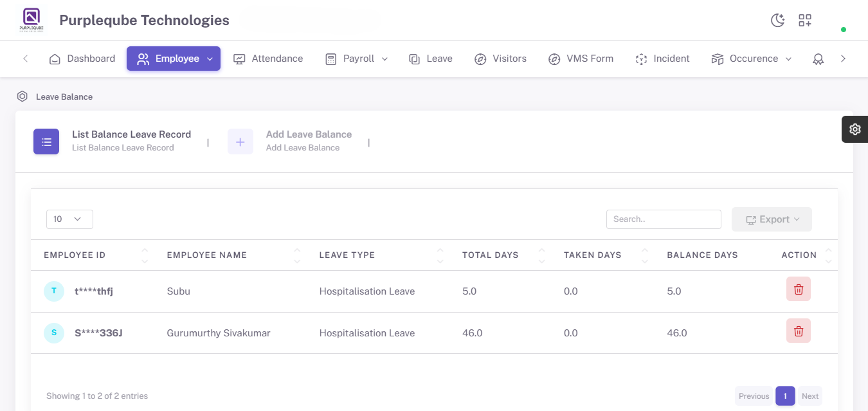
Task: Go to Attendance section
Action: point(268,59)
